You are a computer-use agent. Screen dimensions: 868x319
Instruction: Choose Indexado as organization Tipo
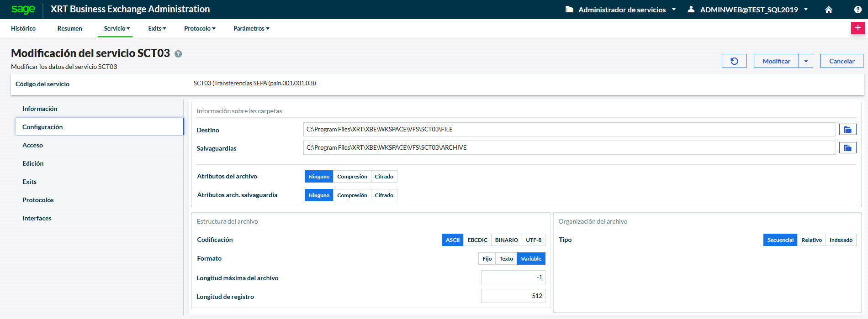(x=841, y=240)
